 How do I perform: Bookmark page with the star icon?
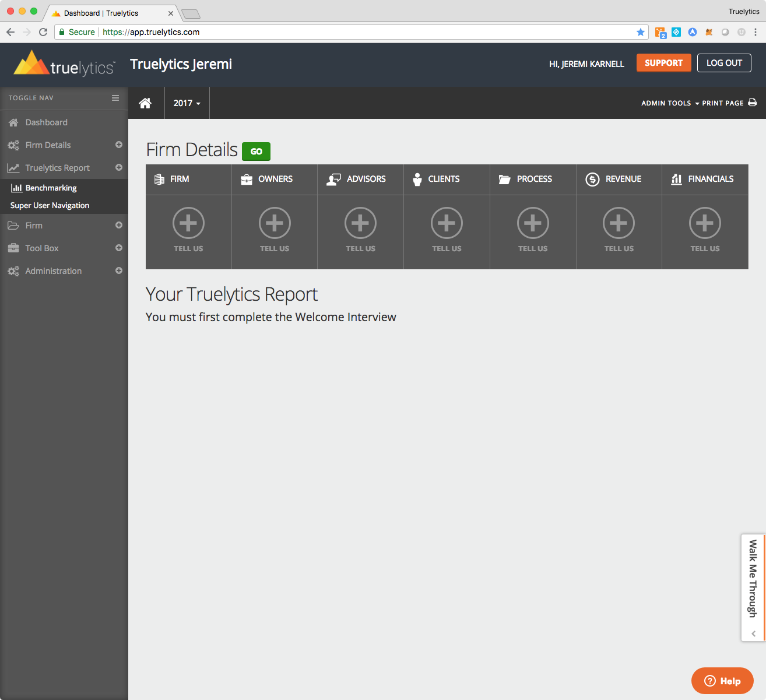[x=641, y=32]
